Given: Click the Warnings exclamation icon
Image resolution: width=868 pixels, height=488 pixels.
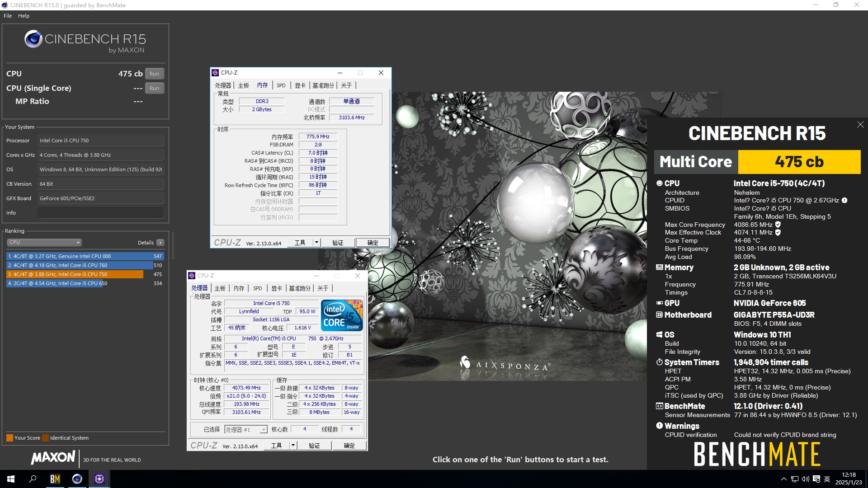Looking at the screenshot, I should click(659, 426).
